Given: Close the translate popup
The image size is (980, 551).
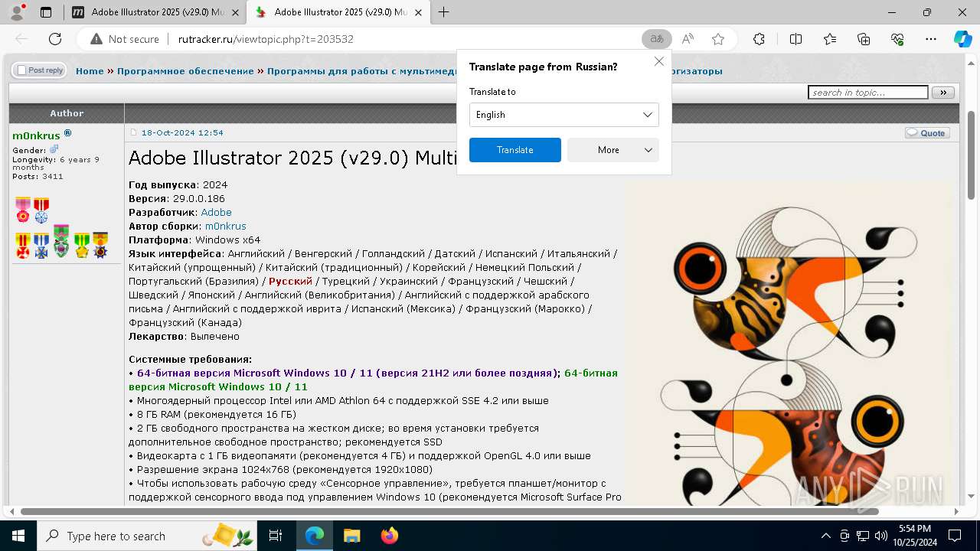Looking at the screenshot, I should tap(658, 61).
